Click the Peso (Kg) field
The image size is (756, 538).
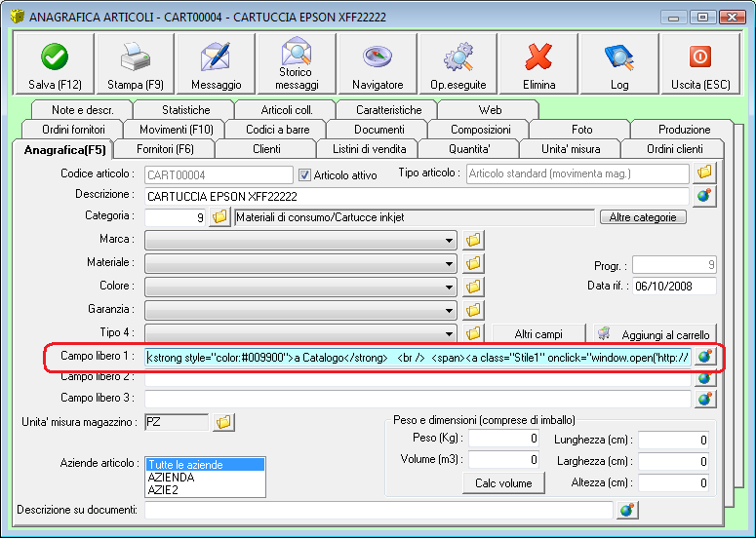[x=504, y=439]
